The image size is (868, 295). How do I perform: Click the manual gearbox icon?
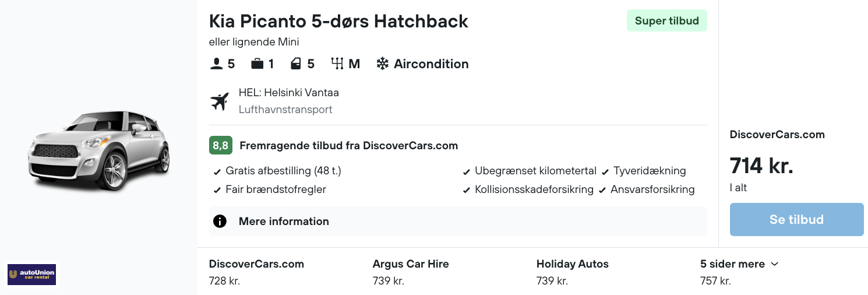click(x=337, y=64)
